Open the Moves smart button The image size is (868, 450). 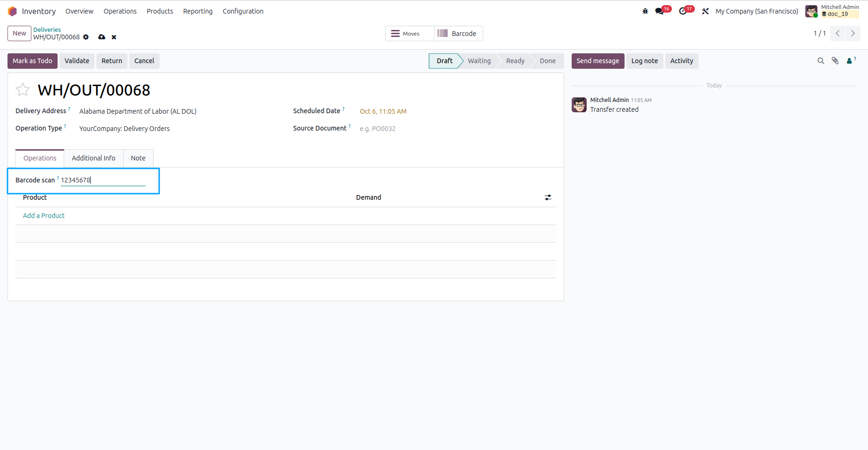[410, 34]
